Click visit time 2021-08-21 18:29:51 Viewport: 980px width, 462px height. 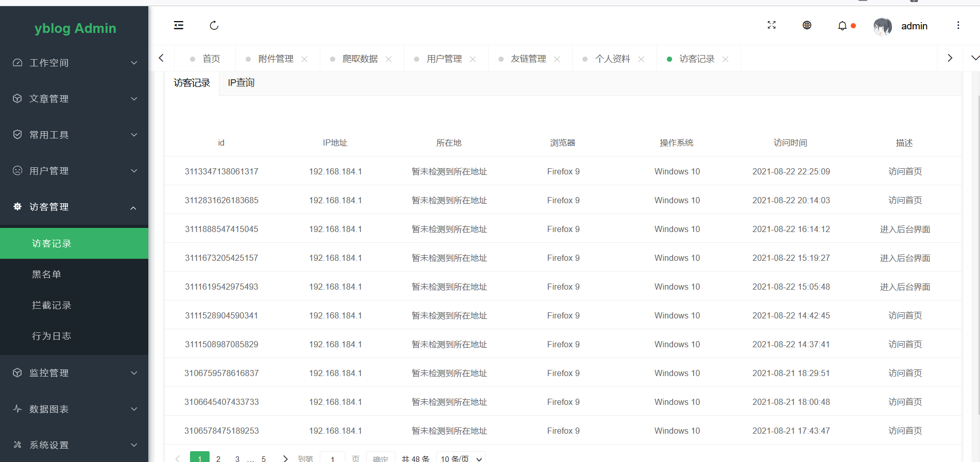click(791, 373)
